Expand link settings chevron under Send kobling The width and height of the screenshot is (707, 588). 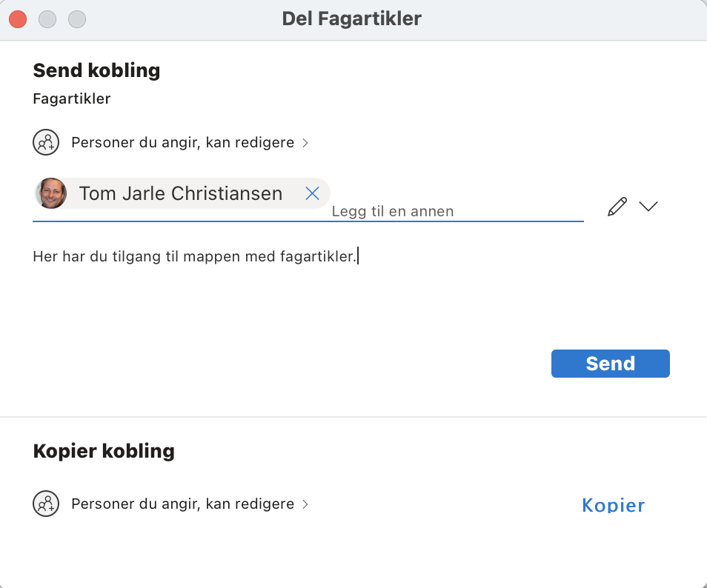click(305, 143)
